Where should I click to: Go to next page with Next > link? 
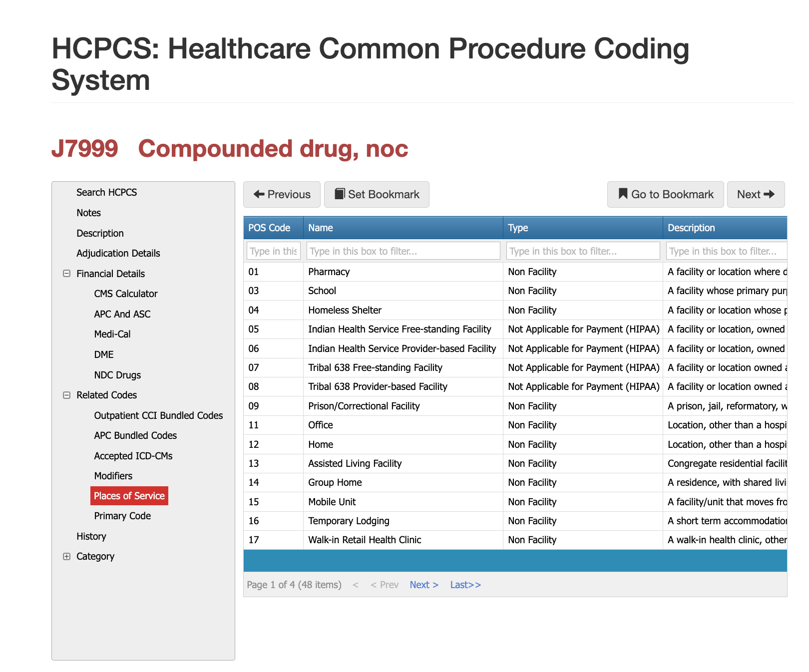tap(423, 584)
